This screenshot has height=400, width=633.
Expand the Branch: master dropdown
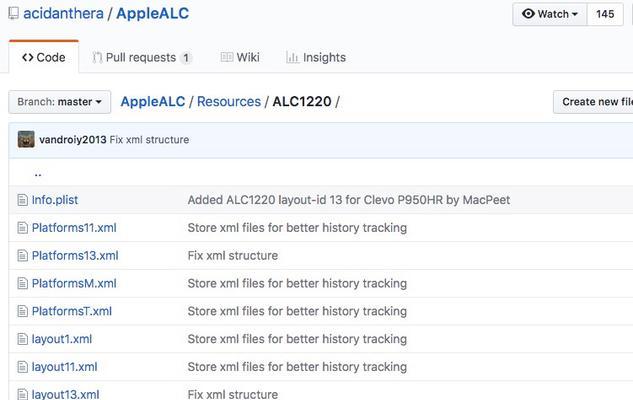click(x=59, y=102)
